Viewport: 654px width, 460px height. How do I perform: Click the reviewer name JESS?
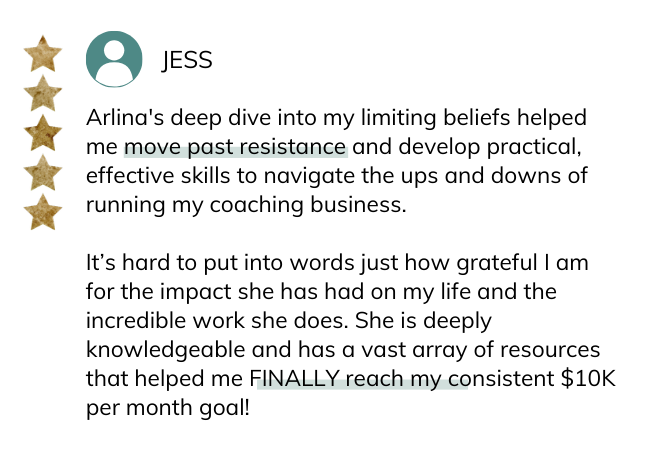187,60
